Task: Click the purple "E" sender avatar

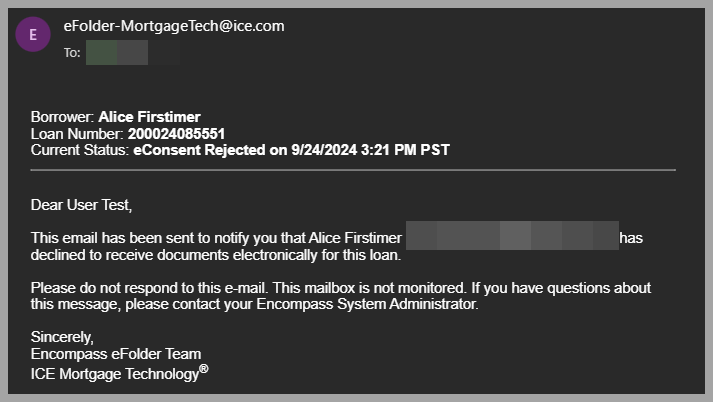Action: pos(34,34)
